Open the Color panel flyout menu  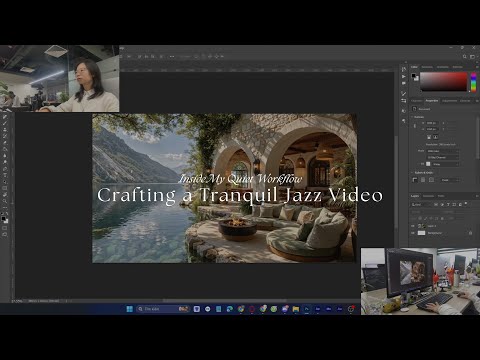(477, 67)
